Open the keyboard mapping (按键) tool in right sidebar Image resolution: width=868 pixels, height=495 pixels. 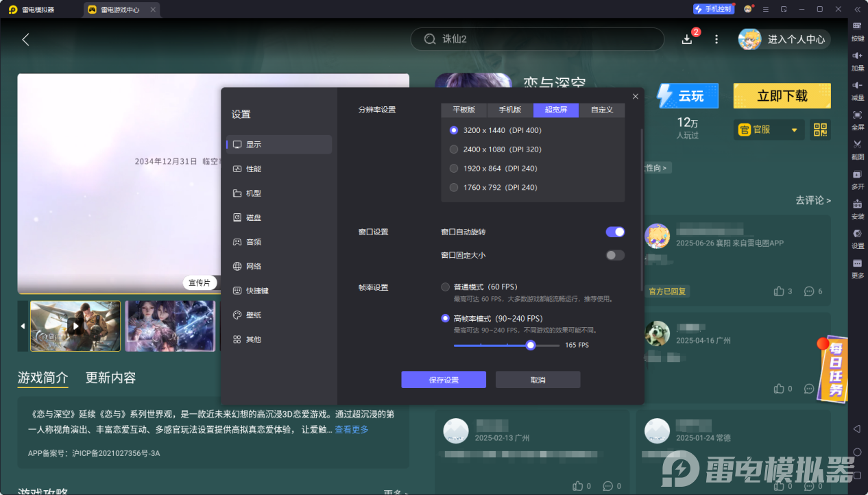coord(857,31)
